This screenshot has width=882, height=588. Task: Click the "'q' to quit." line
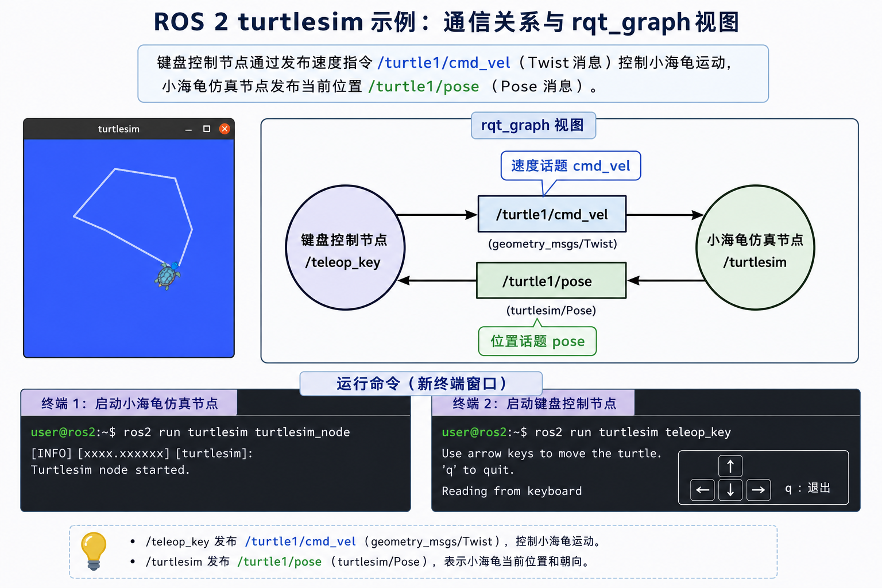pos(478,470)
